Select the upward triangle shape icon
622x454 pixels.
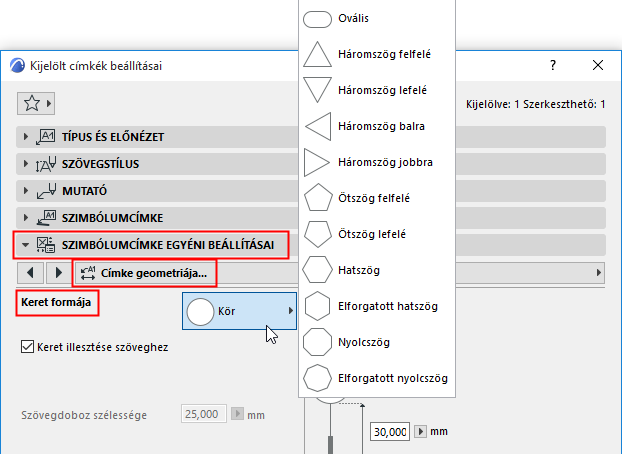(x=317, y=54)
